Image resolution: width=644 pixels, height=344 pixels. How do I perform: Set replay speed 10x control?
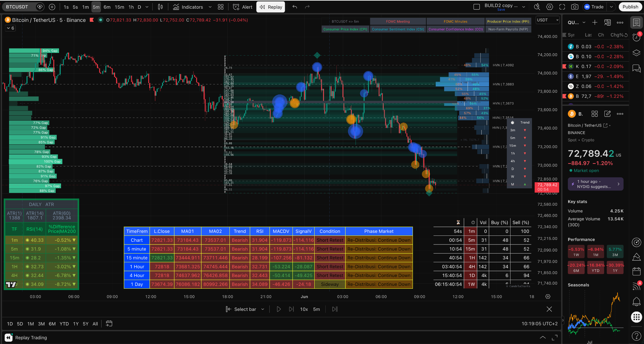(x=304, y=309)
